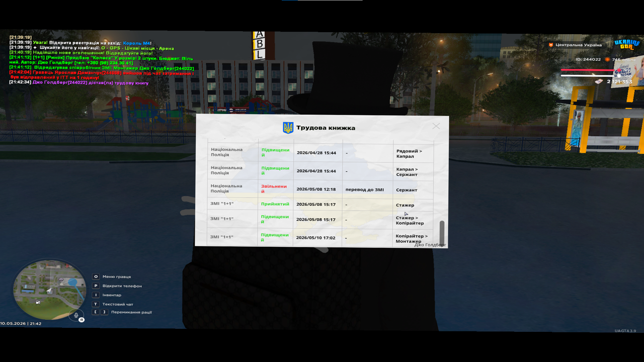Click the Король М4 event chat link
Image resolution: width=644 pixels, height=362 pixels.
(x=137, y=43)
